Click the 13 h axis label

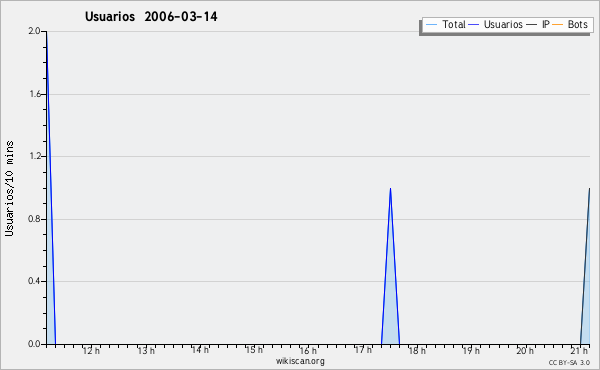[x=146, y=350]
